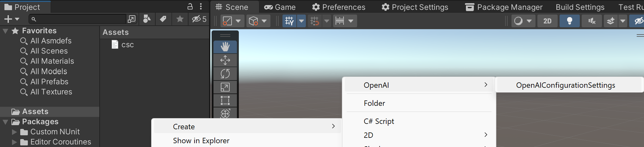Screen dimensions: 644x147
Task: Open grid visibility dropdown arrow
Action: 302,21
